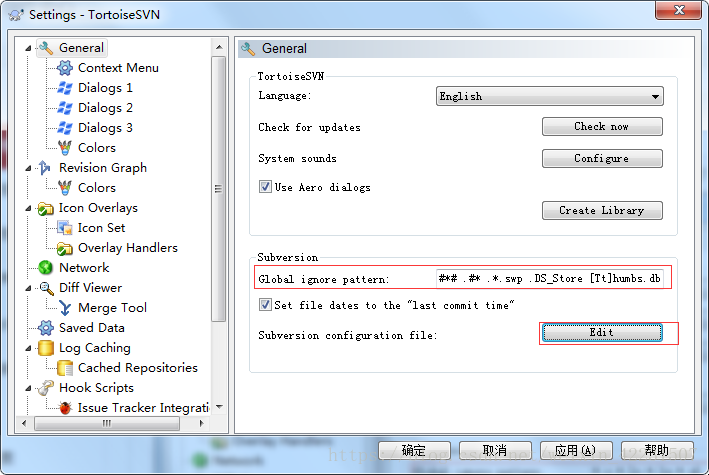Click the tree's vertical scrollbar up arrow

[219, 47]
